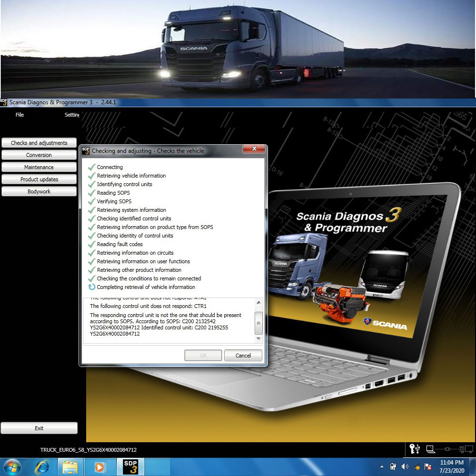Click the USB connection icon in the status bar

tap(418, 448)
